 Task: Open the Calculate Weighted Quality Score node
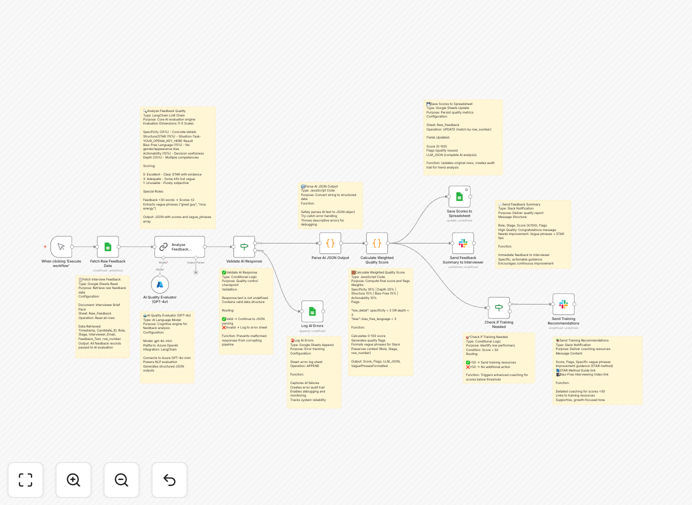(x=377, y=243)
